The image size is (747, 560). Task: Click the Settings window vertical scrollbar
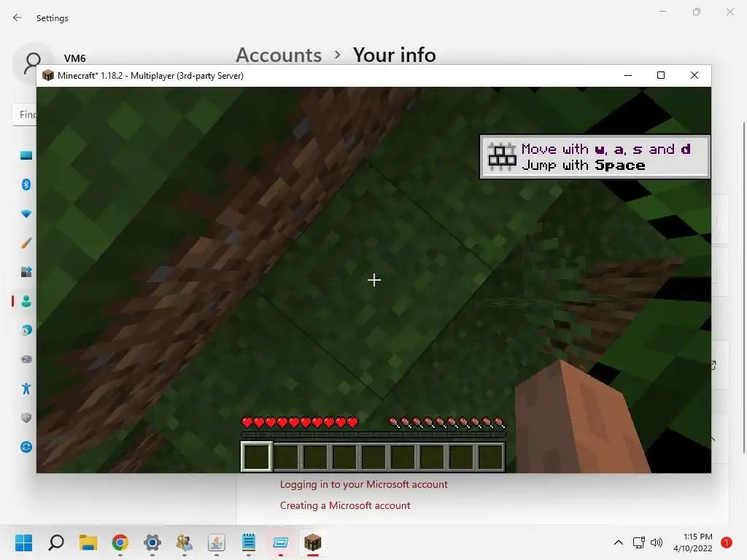tap(743, 287)
